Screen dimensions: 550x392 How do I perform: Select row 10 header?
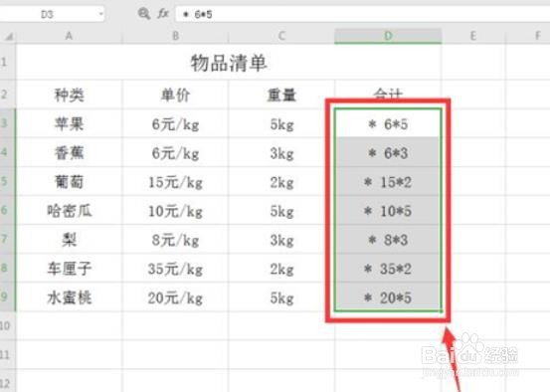(7, 325)
